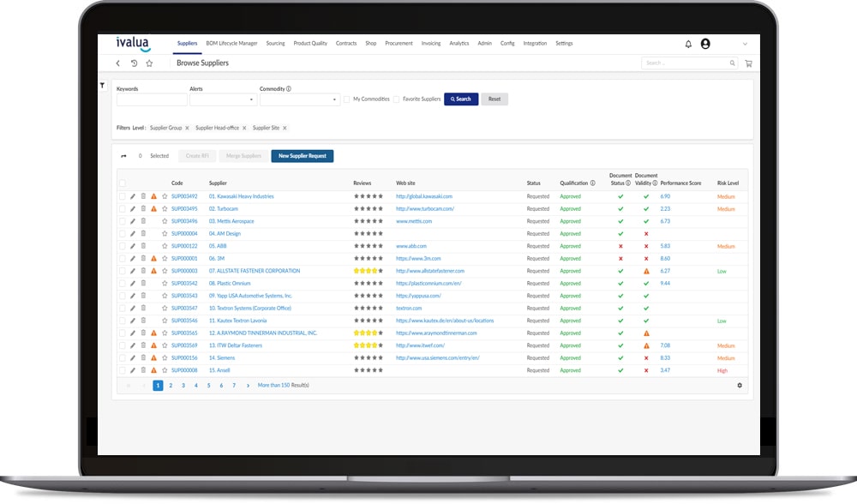Switch to the Sourcing menu
The width and height of the screenshot is (857, 504).
(275, 43)
